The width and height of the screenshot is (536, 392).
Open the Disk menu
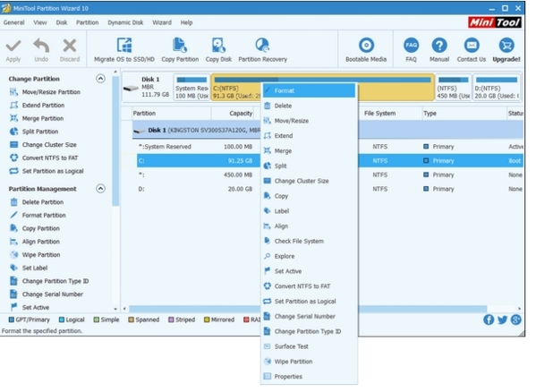point(62,22)
